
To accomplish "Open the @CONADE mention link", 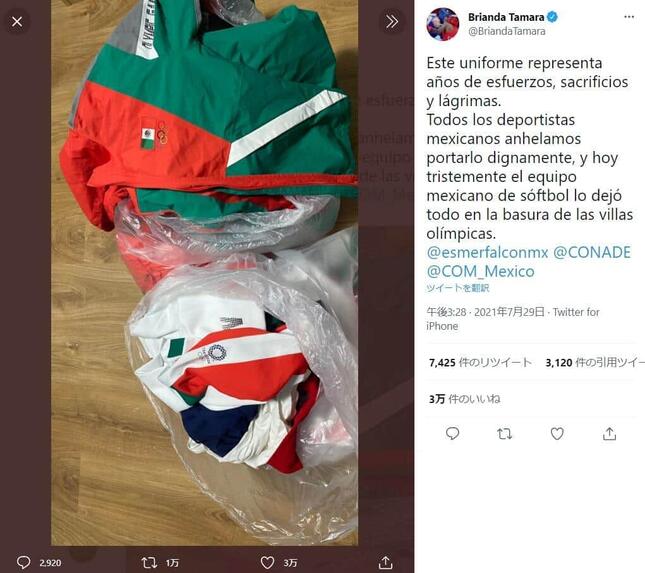I will pos(592,252).
